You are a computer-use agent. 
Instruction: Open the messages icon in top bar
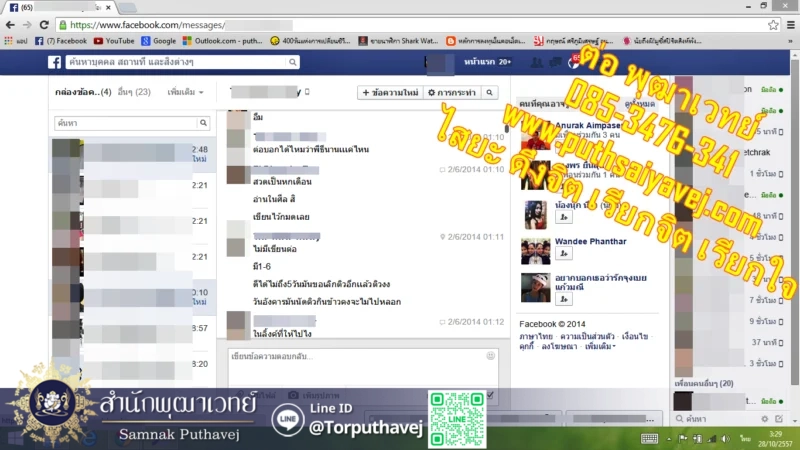tap(555, 62)
